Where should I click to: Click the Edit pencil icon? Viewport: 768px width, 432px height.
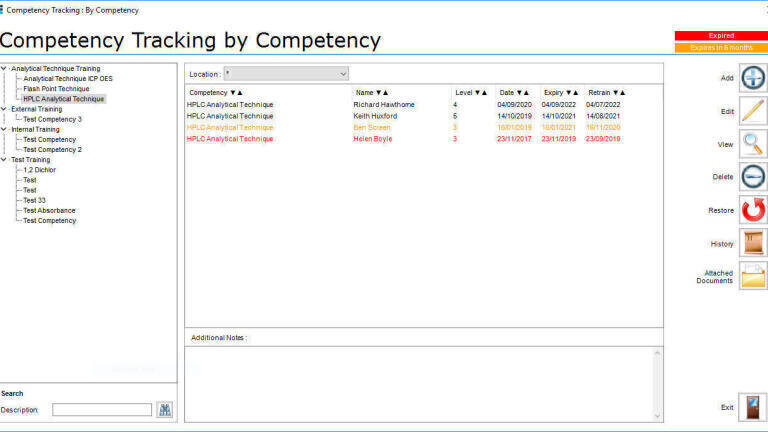click(x=753, y=111)
